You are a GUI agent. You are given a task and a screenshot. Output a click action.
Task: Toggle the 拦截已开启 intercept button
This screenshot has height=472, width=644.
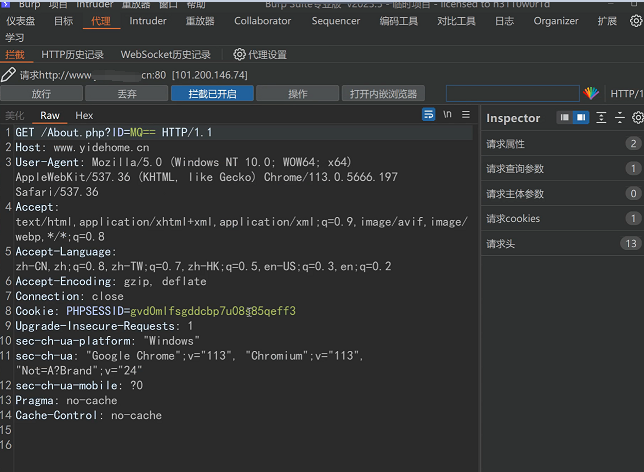tap(212, 94)
